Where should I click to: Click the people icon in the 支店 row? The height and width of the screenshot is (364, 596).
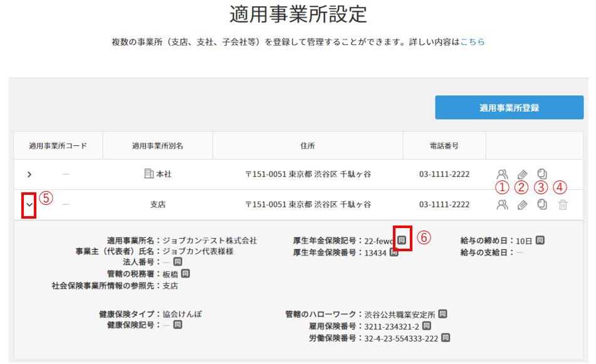click(502, 204)
